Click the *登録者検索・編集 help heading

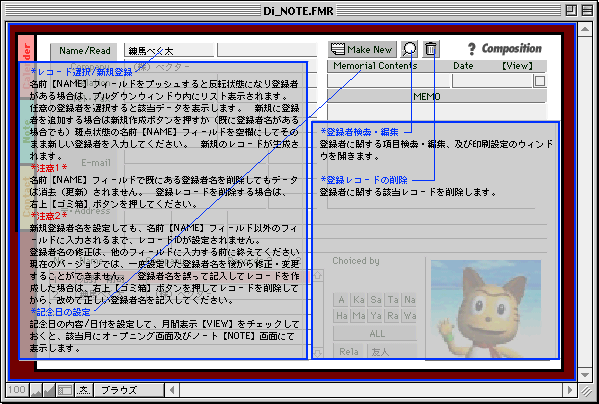(x=359, y=132)
